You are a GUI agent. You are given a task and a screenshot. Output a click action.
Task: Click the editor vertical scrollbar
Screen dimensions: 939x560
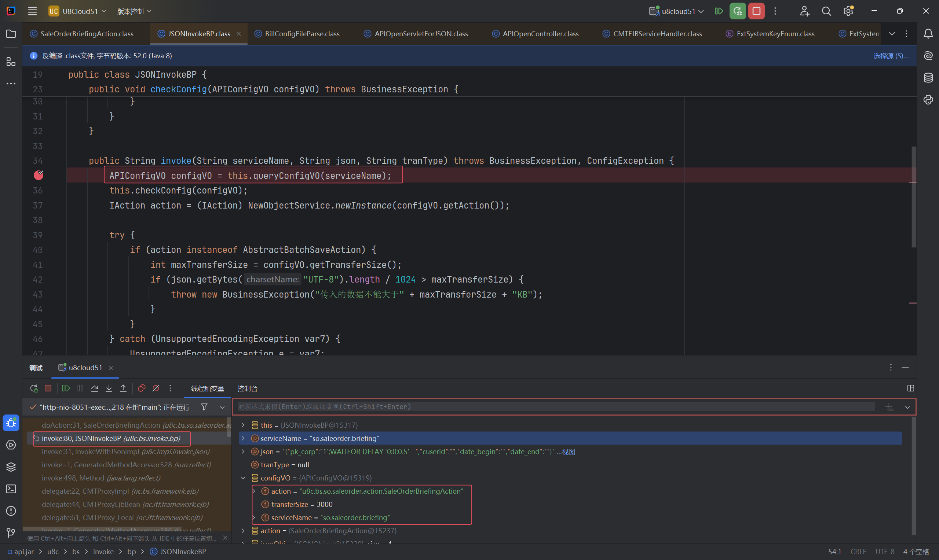[914, 196]
